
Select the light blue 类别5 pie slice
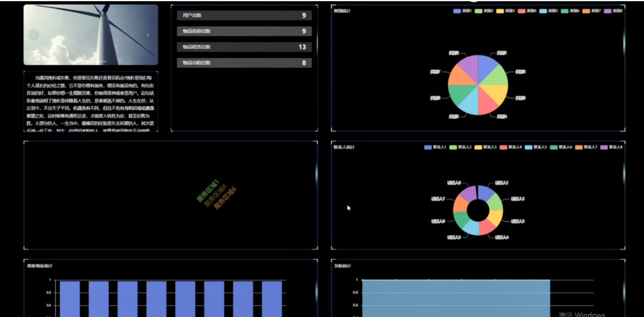point(470,104)
